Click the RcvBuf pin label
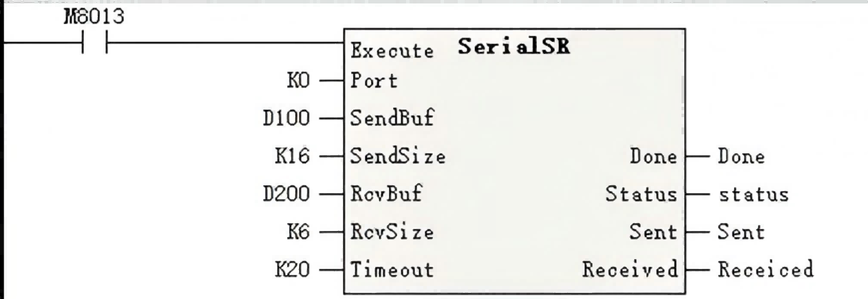 tap(383, 195)
